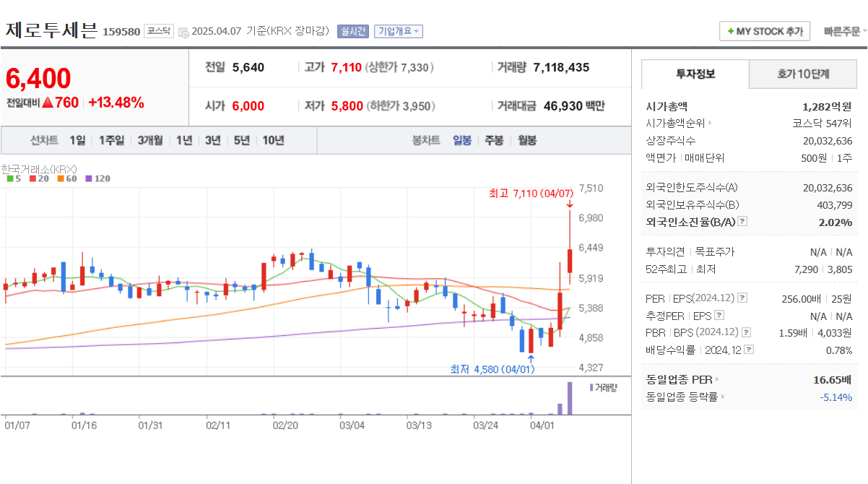Click the stock name 제로투세븐

(x=51, y=30)
